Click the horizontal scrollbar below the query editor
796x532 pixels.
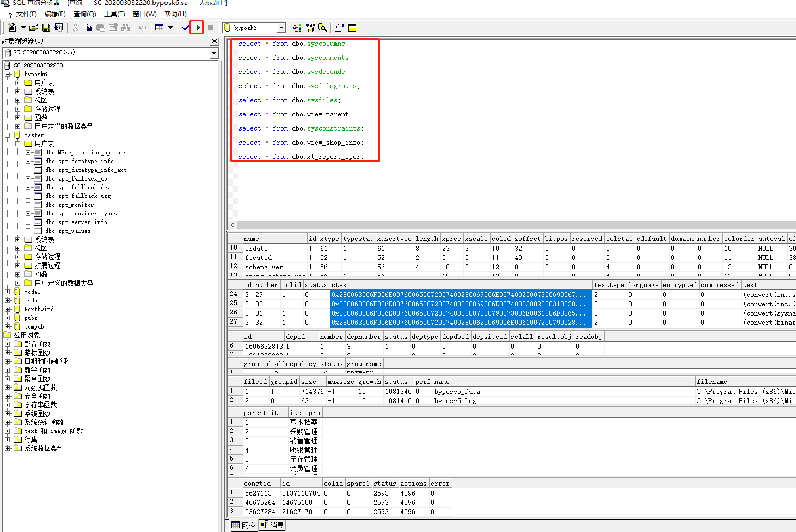pyautogui.click(x=490, y=225)
